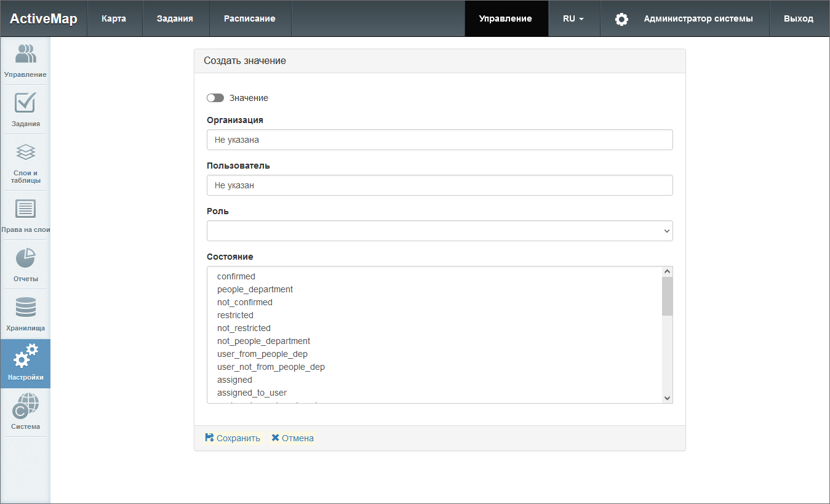Select not_confirmed in Состояние list
The image size is (830, 504).
pyautogui.click(x=245, y=302)
